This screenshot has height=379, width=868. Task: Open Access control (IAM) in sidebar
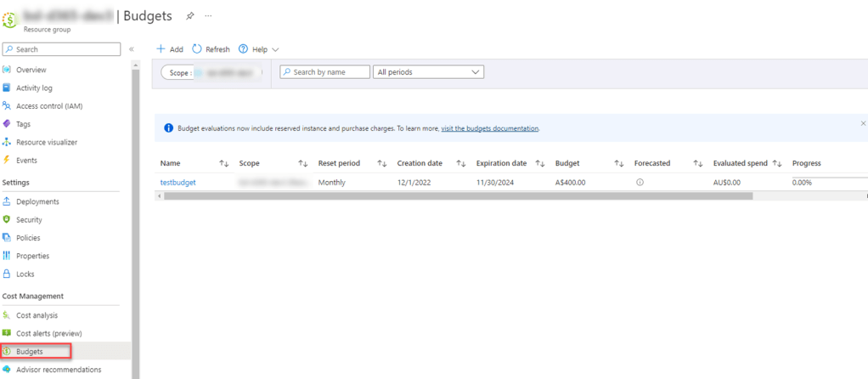click(48, 106)
